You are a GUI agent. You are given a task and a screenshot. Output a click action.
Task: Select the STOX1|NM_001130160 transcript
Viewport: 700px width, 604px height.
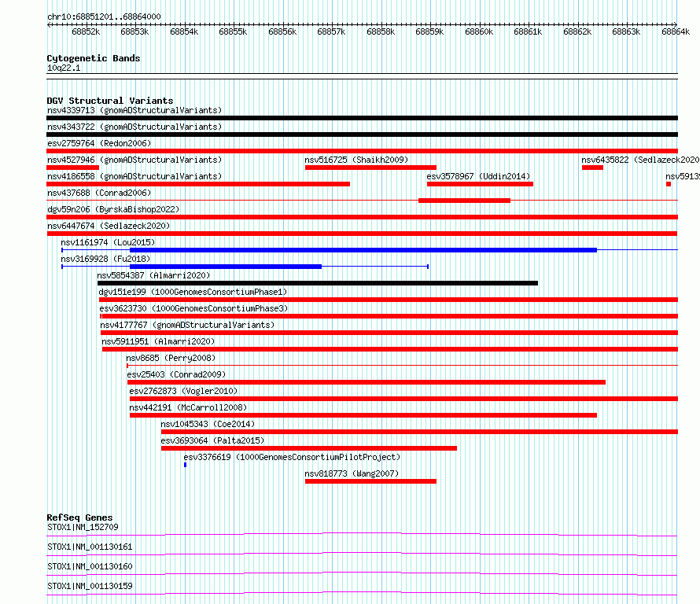90,566
